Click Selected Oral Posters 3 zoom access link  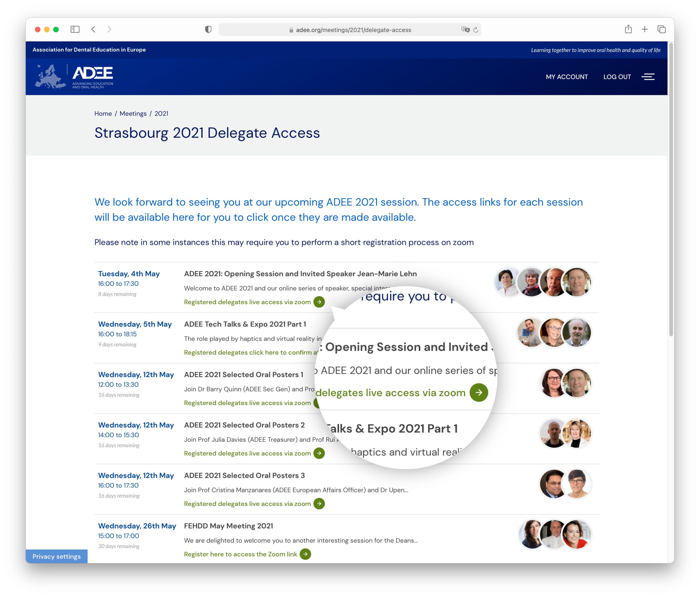[x=247, y=504]
